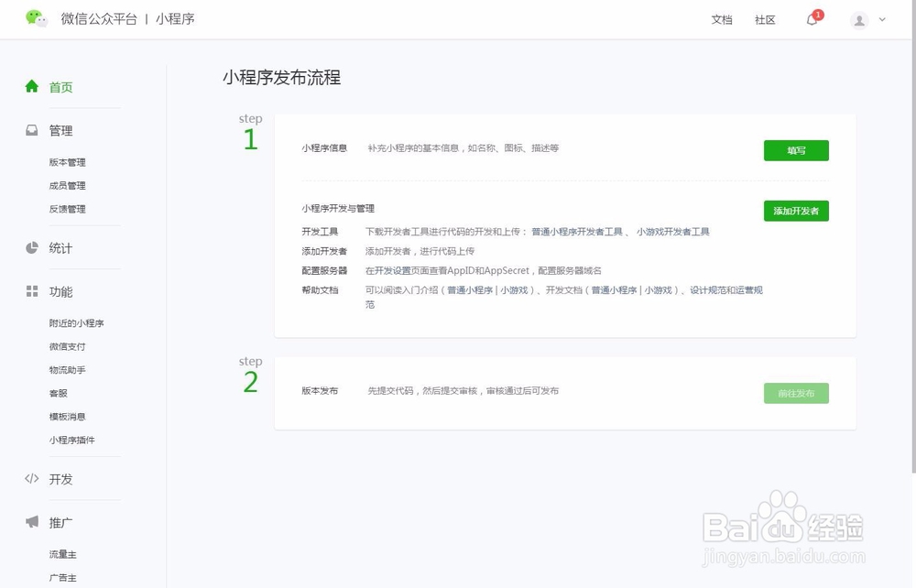Click the grid icon beside 功能

(32, 291)
